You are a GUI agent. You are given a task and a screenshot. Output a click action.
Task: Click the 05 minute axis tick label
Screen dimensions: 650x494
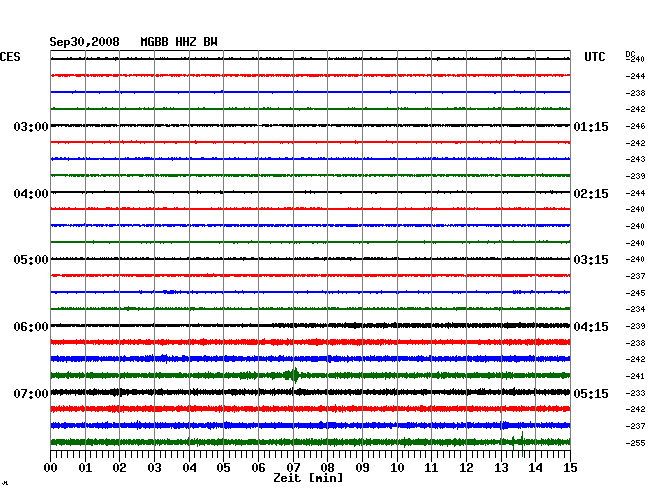(223, 467)
